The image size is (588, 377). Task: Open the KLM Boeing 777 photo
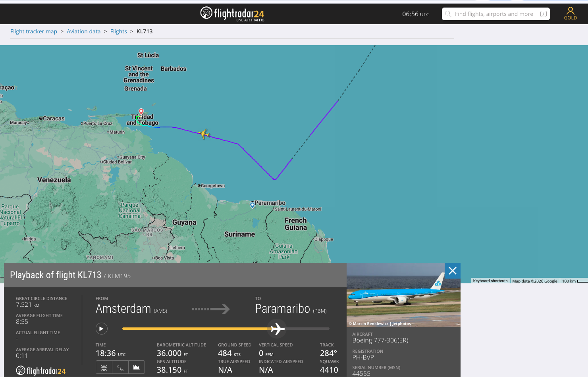click(x=403, y=295)
